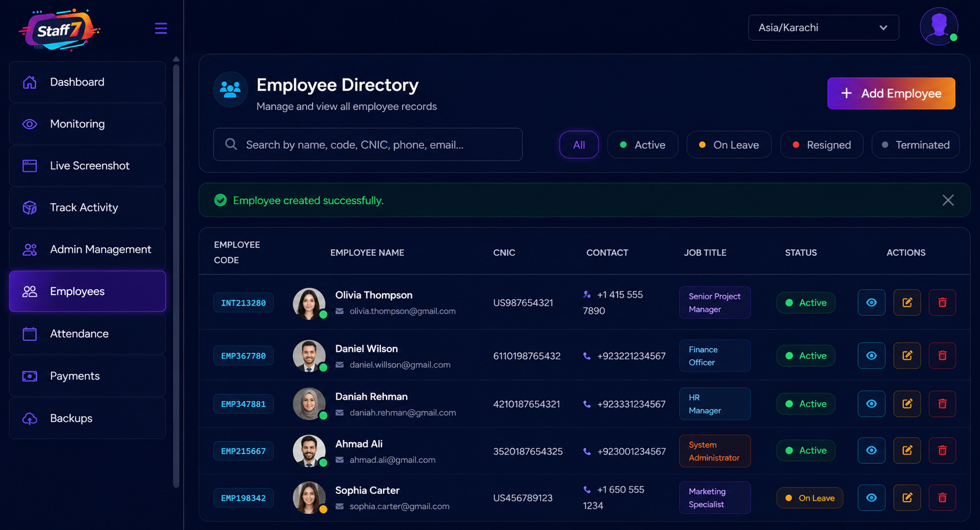The height and width of the screenshot is (530, 980).
Task: Open Live Screenshot page
Action: [87, 166]
